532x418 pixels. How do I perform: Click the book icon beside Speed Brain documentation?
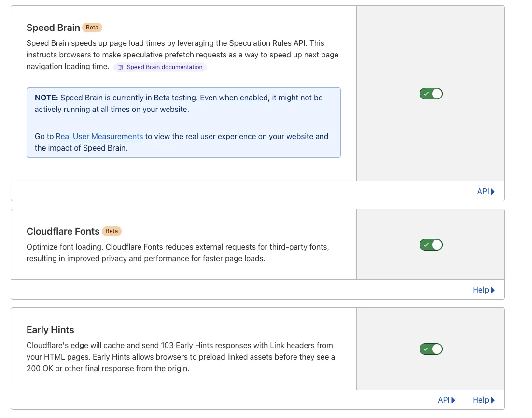pos(120,67)
